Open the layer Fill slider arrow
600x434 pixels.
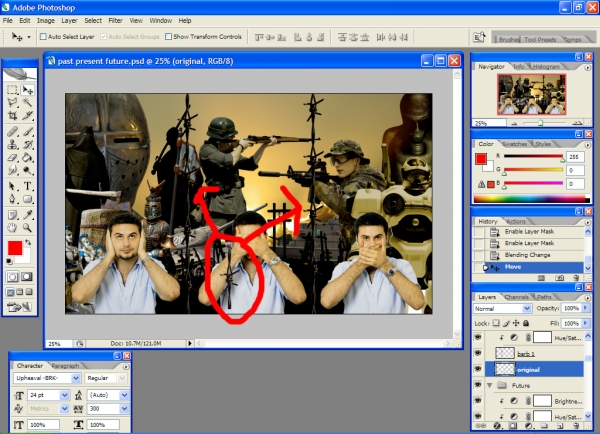[x=585, y=323]
